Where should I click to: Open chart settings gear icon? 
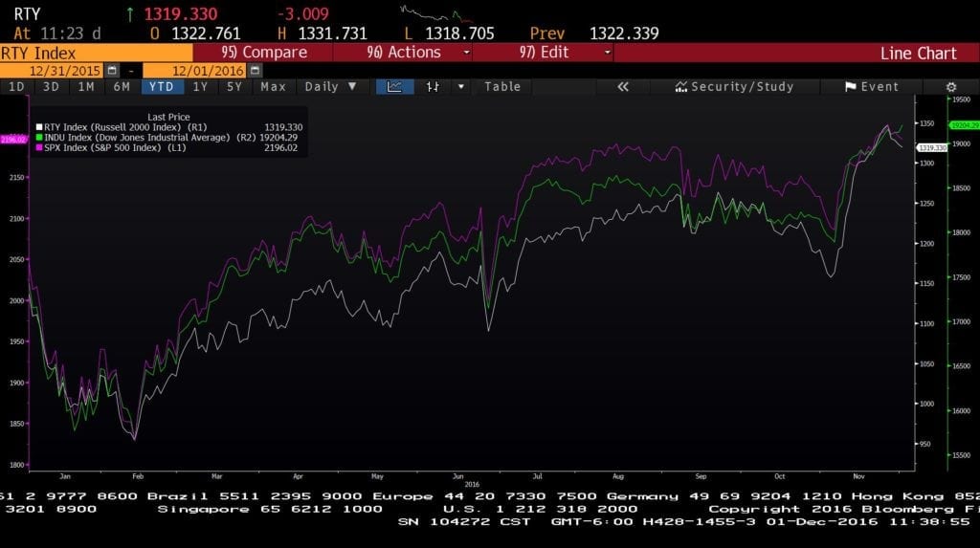(x=950, y=87)
